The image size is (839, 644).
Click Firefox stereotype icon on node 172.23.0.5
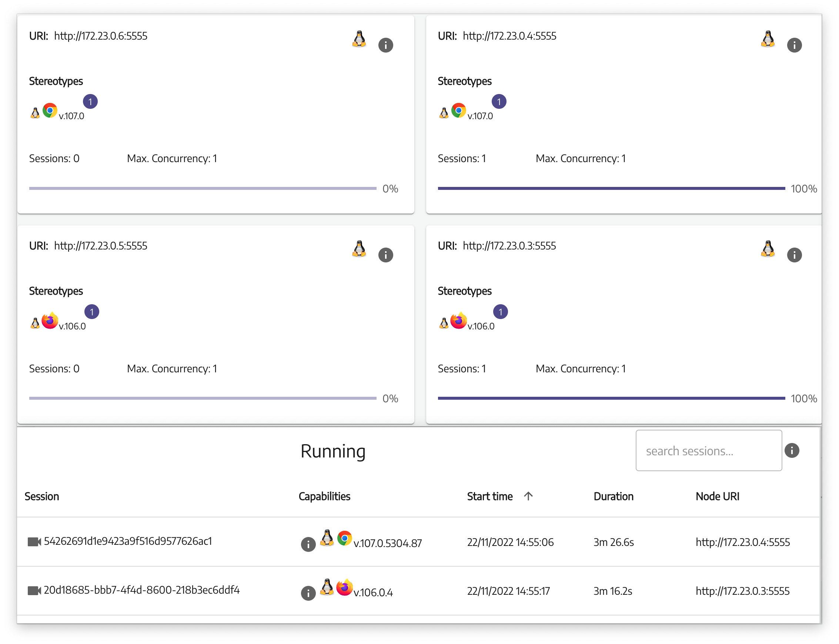coord(50,321)
